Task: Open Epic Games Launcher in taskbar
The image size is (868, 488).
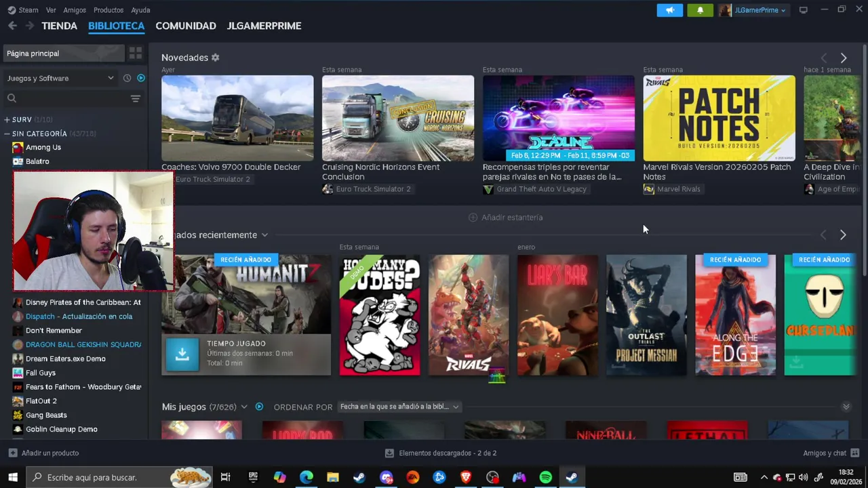Action: 254,477
